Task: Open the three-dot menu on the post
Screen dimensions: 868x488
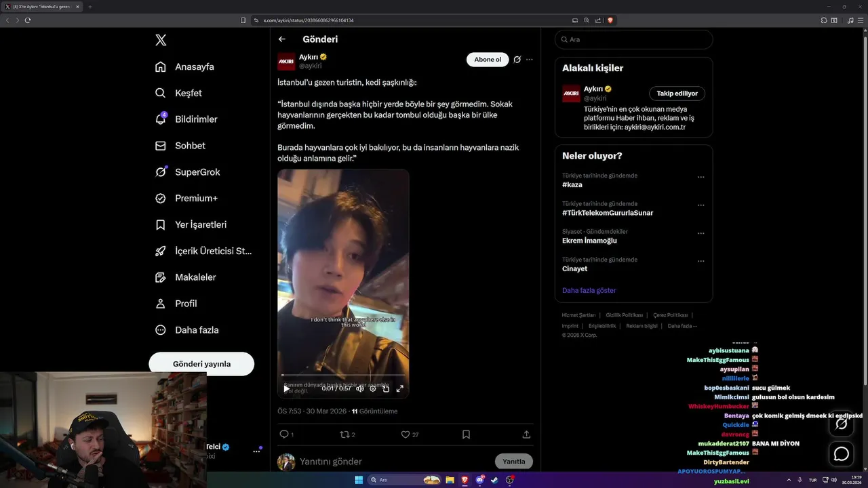Action: click(x=530, y=60)
